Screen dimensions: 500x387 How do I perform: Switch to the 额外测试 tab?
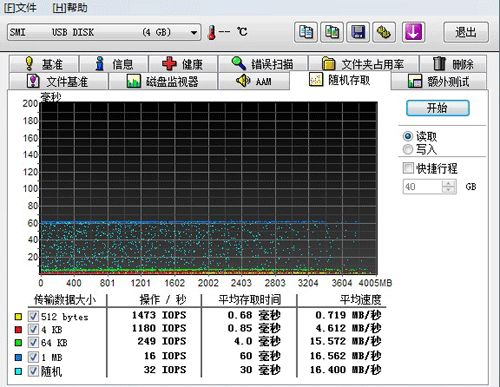point(439,81)
